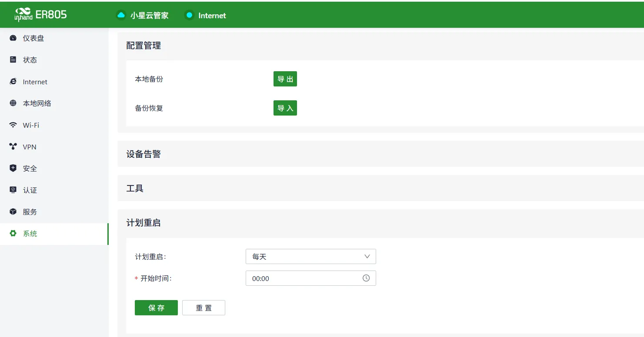Collapse the 配置管理 section header
The image size is (644, 337).
(x=380, y=46)
